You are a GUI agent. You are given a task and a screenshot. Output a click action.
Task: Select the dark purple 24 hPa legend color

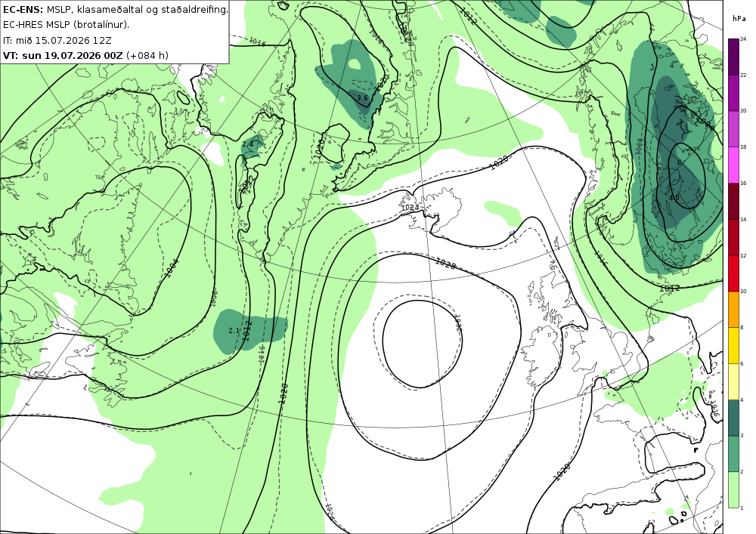733,57
